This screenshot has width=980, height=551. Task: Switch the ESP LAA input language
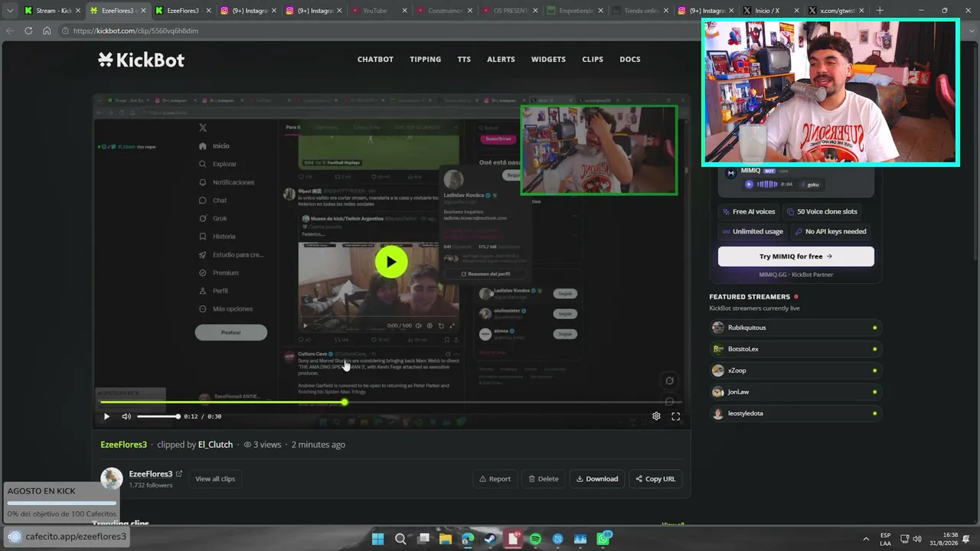885,539
